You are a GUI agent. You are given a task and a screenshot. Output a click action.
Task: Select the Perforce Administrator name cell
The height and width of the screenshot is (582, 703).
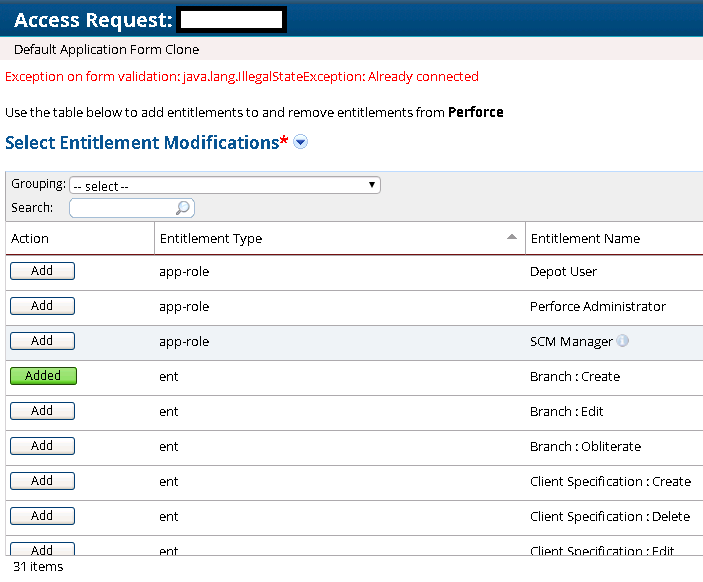598,307
